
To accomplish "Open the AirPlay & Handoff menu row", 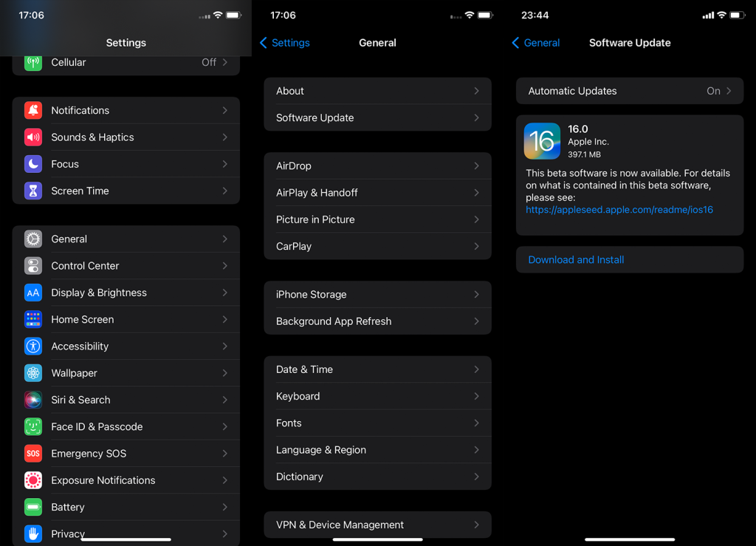I will click(x=377, y=193).
